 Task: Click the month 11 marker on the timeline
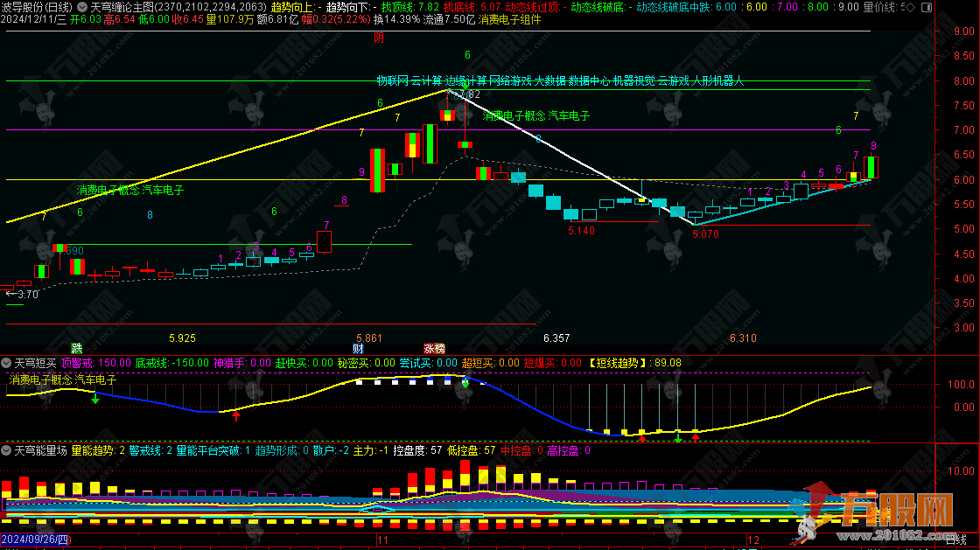[x=381, y=540]
